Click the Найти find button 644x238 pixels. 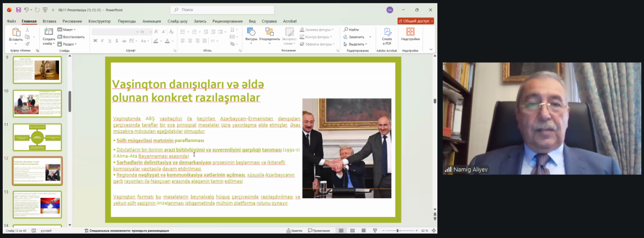click(351, 29)
